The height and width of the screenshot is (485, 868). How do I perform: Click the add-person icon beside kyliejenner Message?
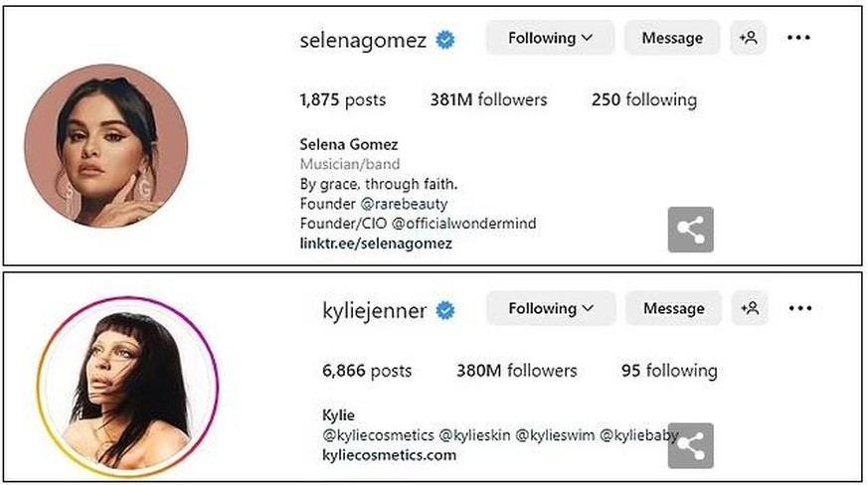(749, 309)
